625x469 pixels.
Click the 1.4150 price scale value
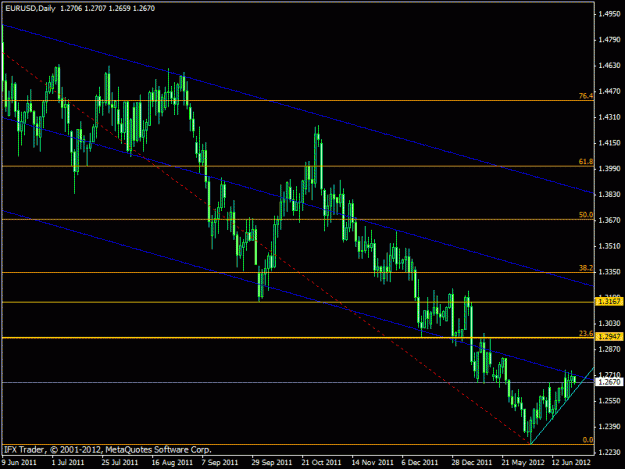point(609,143)
